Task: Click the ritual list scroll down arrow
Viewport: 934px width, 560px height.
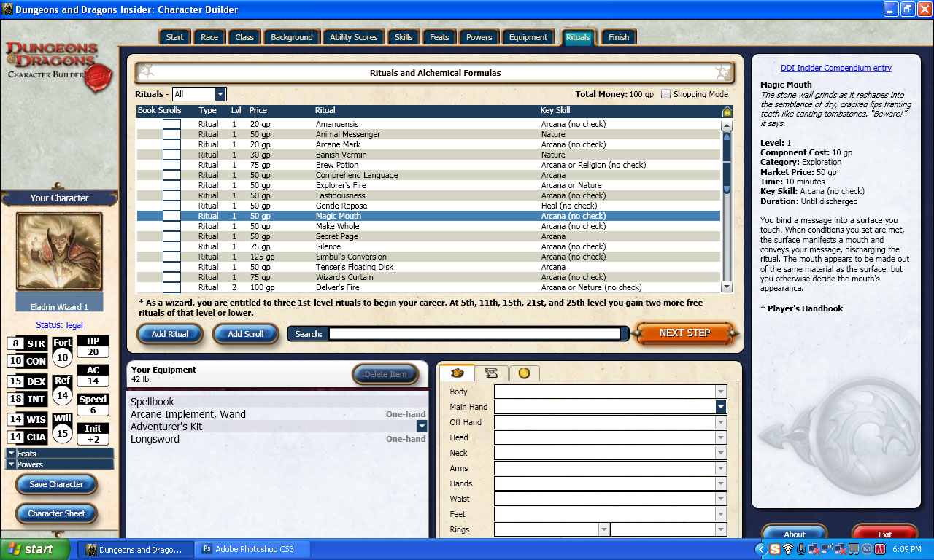Action: click(727, 287)
